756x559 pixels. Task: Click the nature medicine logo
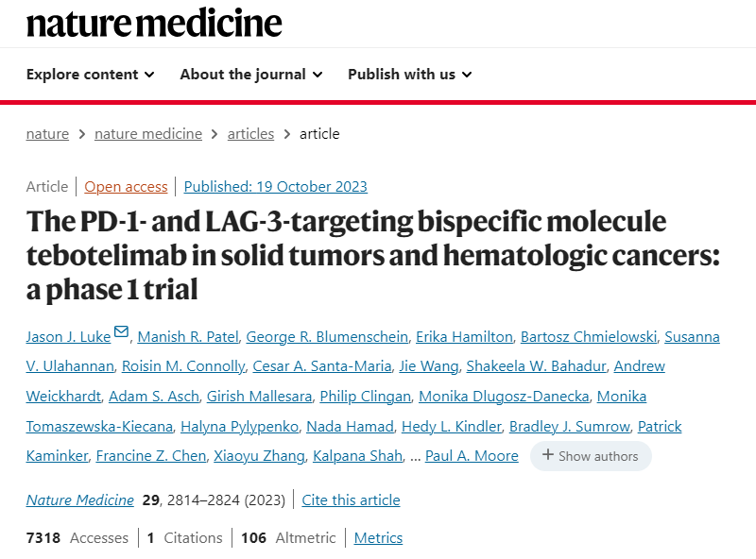(154, 23)
